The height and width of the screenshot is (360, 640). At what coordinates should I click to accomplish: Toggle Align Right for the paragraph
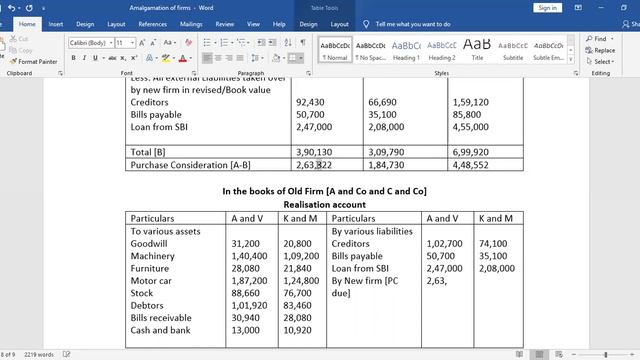229,58
